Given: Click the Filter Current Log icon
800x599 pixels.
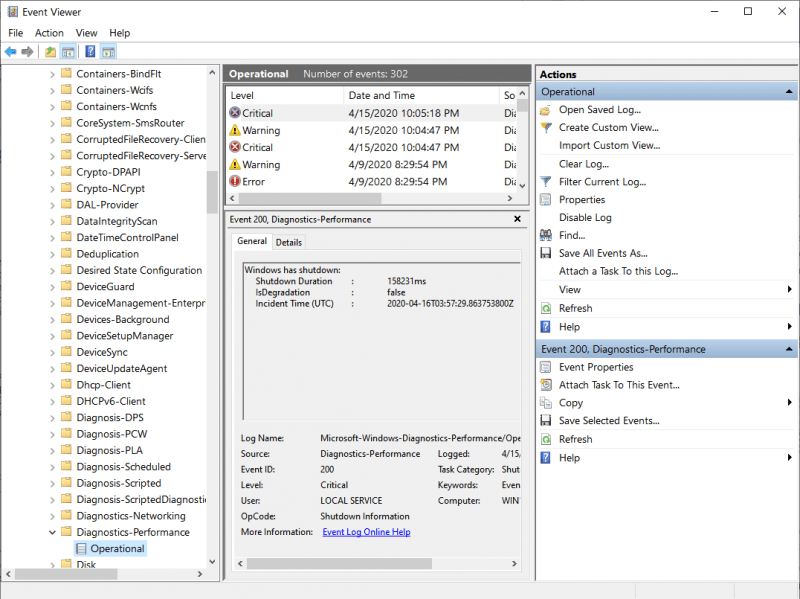Looking at the screenshot, I should tap(545, 181).
